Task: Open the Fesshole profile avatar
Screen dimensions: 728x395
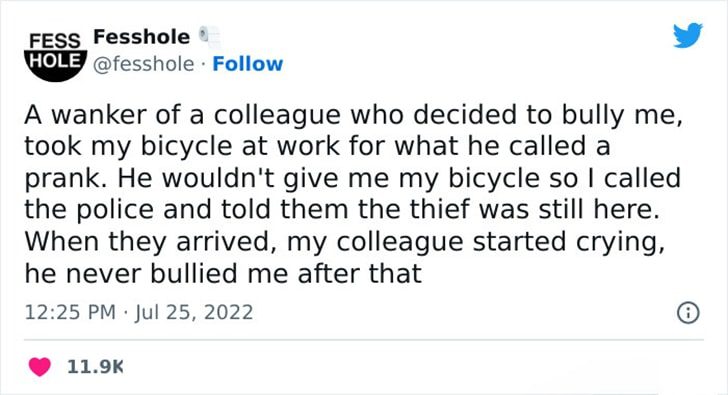Action: coord(56,56)
